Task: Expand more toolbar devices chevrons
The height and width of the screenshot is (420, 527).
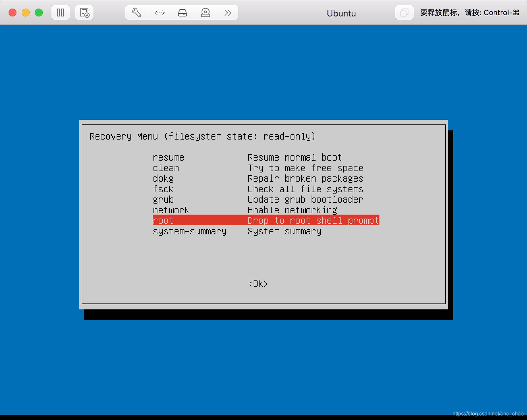Action: coord(228,13)
